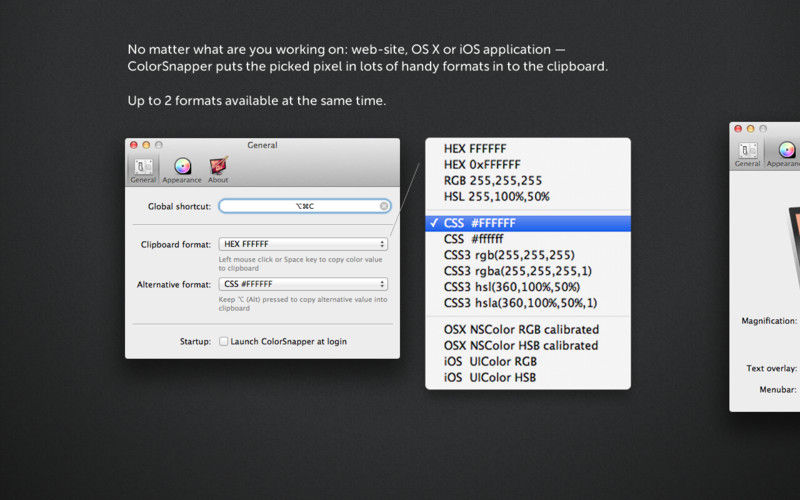Enable Launch ColorSnapper at login
Image resolution: width=800 pixels, height=500 pixels.
pyautogui.click(x=223, y=341)
